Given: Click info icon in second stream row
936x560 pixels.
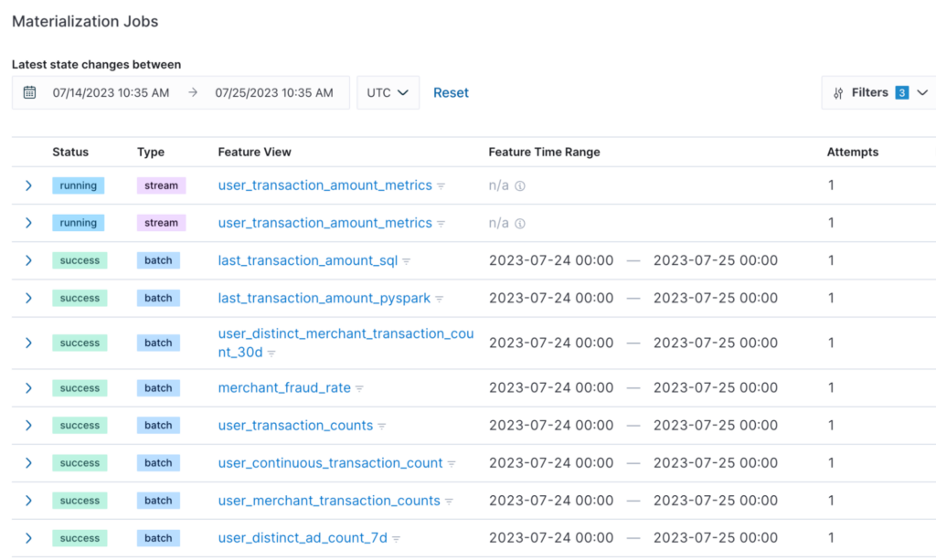Looking at the screenshot, I should pos(520,224).
